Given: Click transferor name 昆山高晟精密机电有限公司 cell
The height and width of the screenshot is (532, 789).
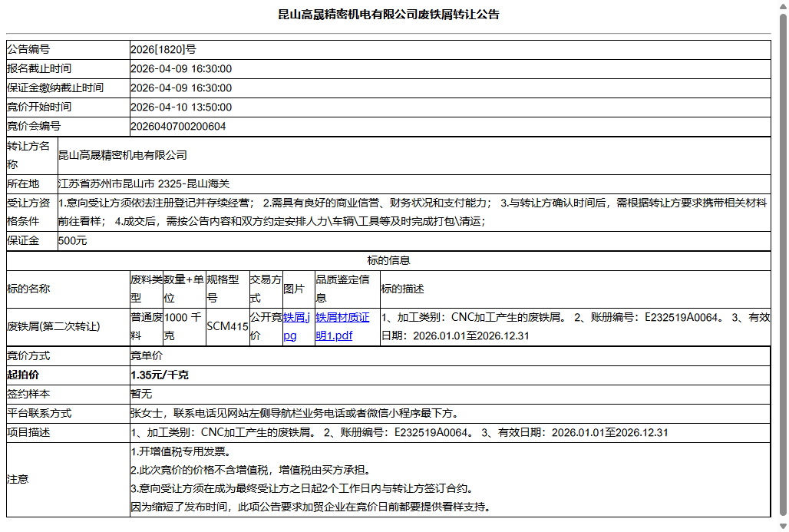Looking at the screenshot, I should point(414,156).
